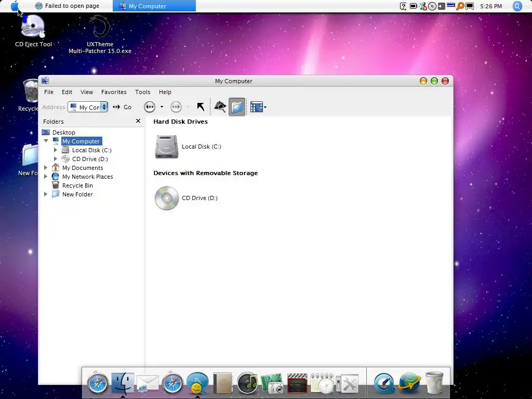Click the My Computer window title icon

pos(45,81)
